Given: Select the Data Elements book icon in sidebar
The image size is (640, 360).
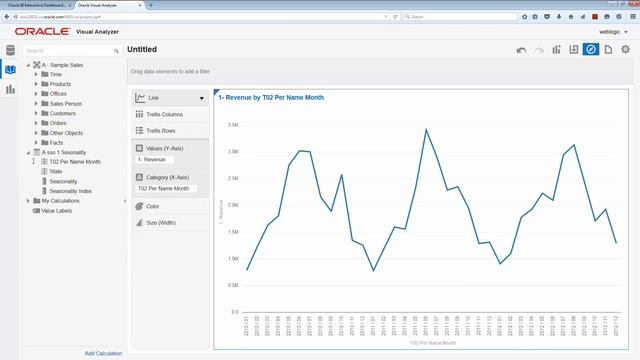Looking at the screenshot, I should pos(10,69).
